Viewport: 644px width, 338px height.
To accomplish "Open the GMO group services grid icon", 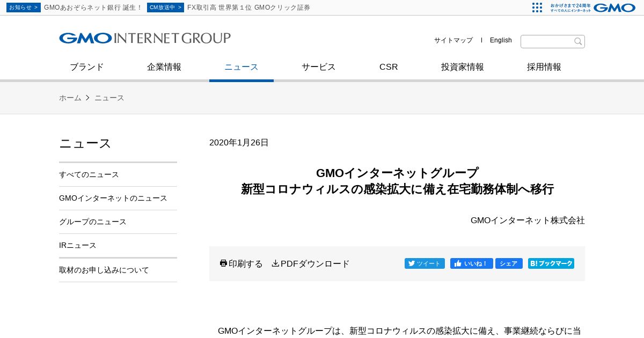I will click(537, 8).
